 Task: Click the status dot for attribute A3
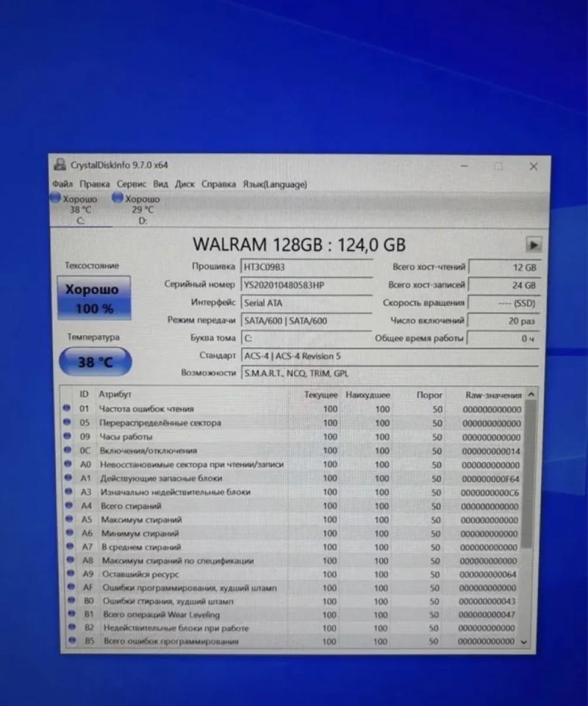pyautogui.click(x=69, y=491)
